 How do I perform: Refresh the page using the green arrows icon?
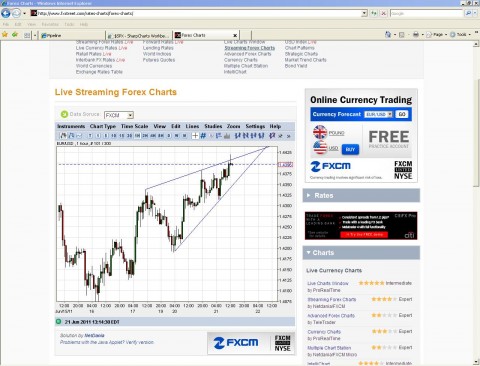(x=374, y=13)
